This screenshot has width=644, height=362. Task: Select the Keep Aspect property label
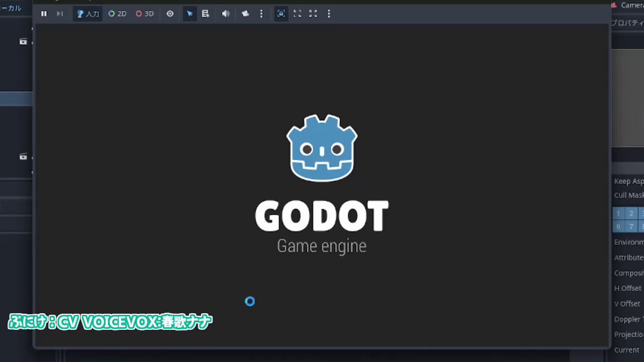pos(629,181)
